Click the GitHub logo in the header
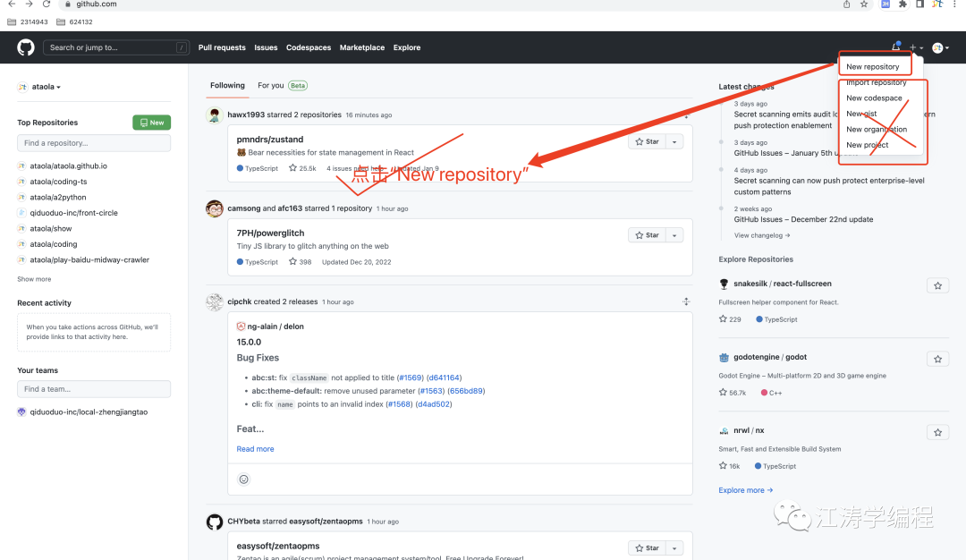Image resolution: width=966 pixels, height=560 pixels. click(26, 47)
